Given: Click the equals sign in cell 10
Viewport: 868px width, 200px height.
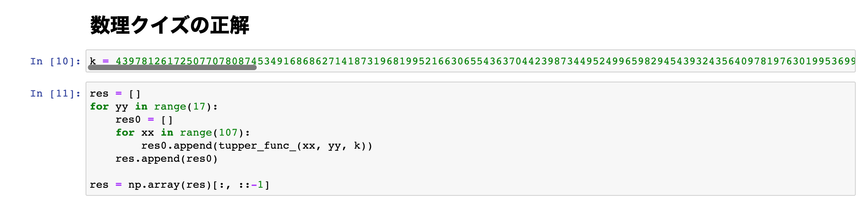Looking at the screenshot, I should pos(106,61).
